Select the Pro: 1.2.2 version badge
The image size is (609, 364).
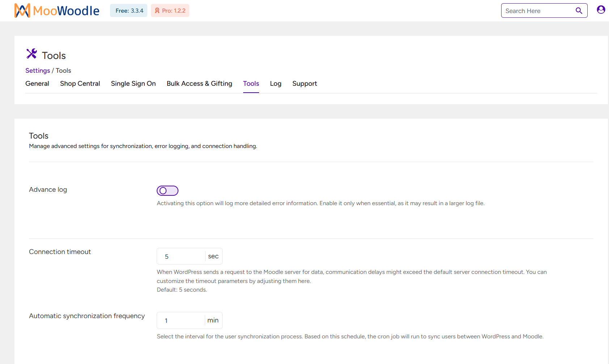[170, 10]
